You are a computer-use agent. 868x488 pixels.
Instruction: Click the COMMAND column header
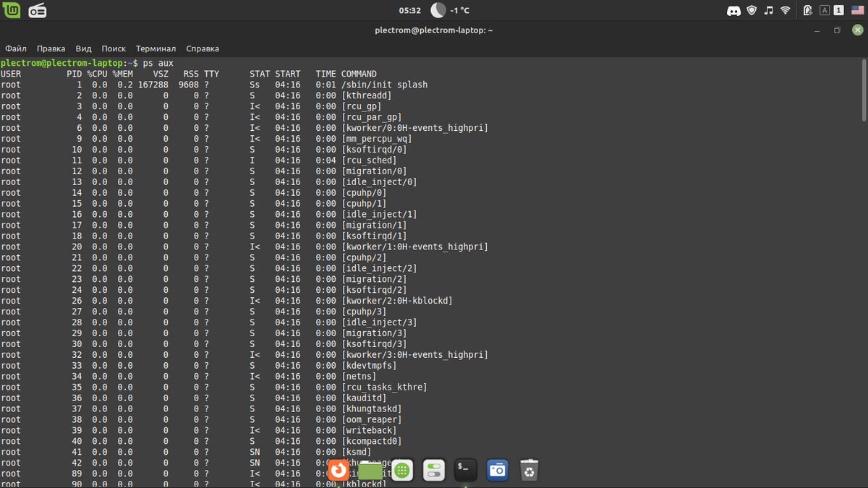(359, 74)
